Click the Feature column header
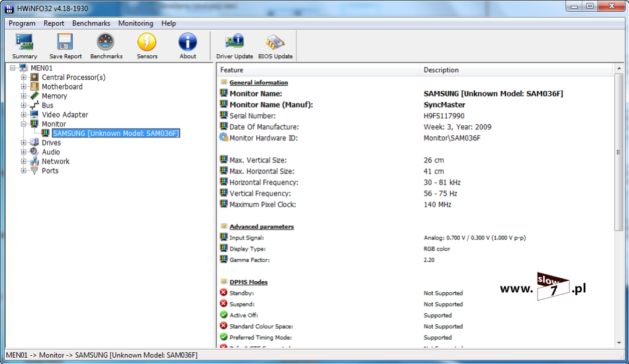 tap(319, 70)
